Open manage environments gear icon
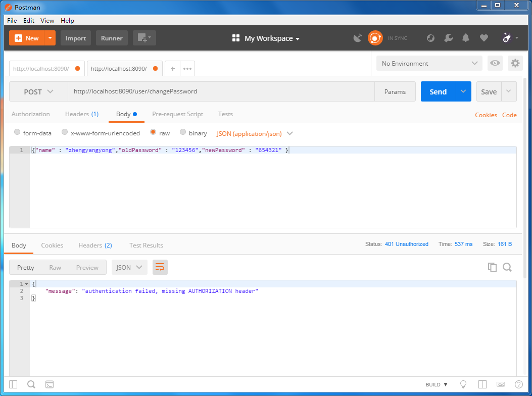 pyautogui.click(x=515, y=63)
